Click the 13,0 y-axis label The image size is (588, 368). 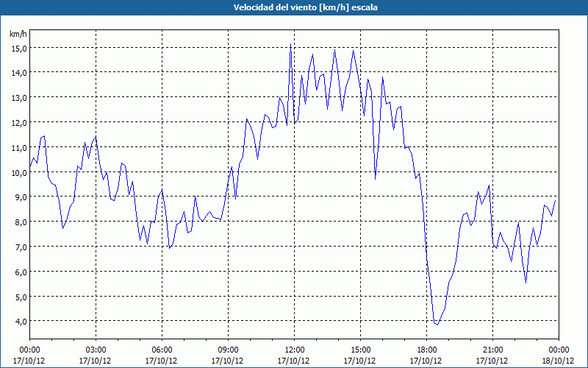click(18, 98)
